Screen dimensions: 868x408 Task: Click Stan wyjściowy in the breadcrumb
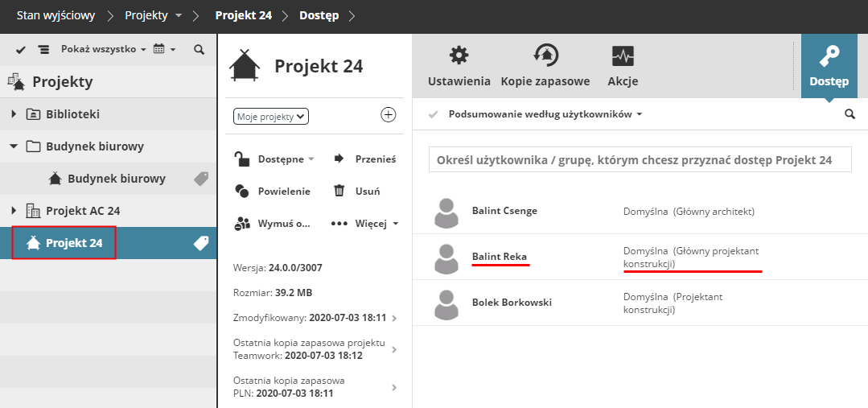point(56,15)
